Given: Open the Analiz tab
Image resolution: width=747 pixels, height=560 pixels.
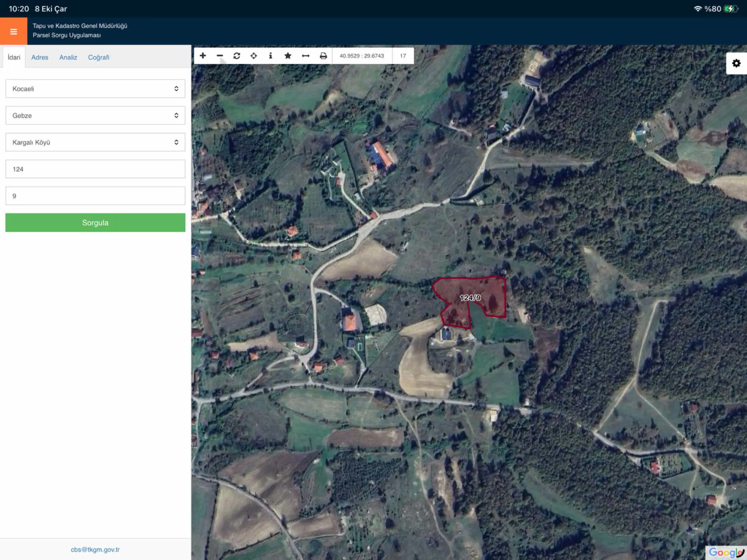Looking at the screenshot, I should click(68, 57).
